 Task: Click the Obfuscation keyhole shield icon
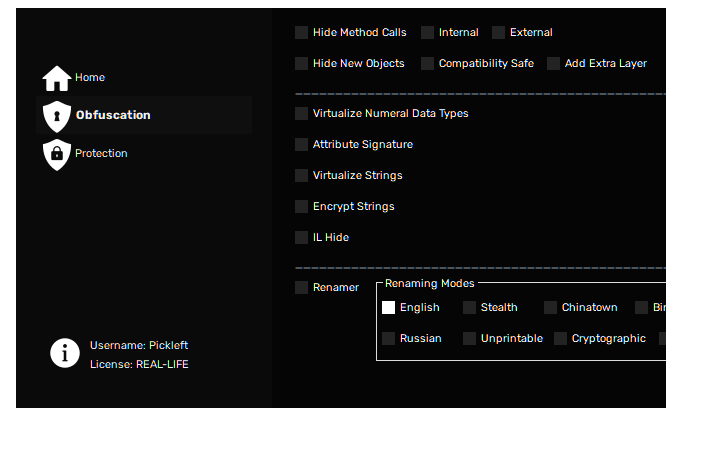[x=57, y=116]
